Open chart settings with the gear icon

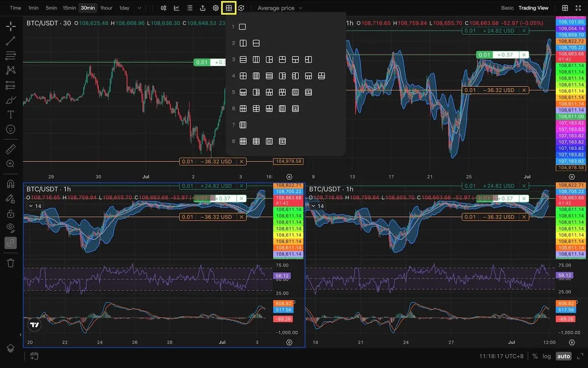[x=216, y=8]
